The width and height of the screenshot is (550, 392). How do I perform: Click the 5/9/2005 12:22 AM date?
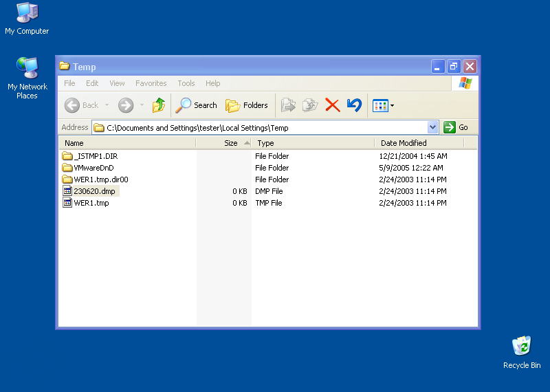(411, 168)
